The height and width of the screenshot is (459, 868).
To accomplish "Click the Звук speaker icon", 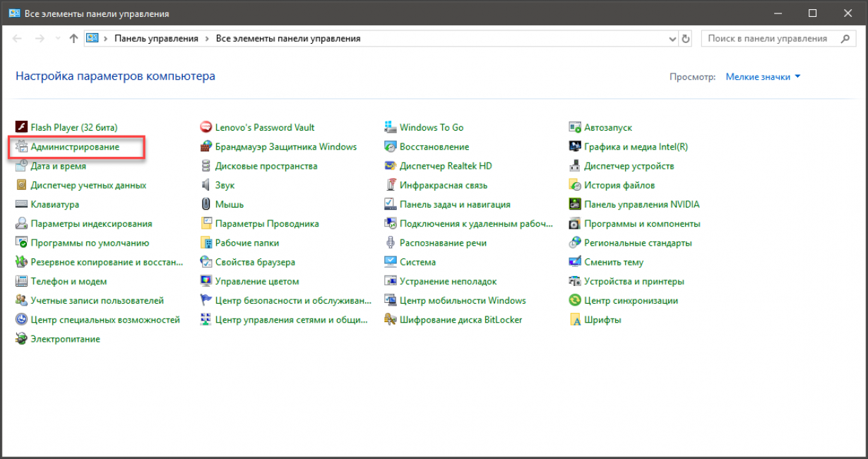I will pyautogui.click(x=206, y=185).
